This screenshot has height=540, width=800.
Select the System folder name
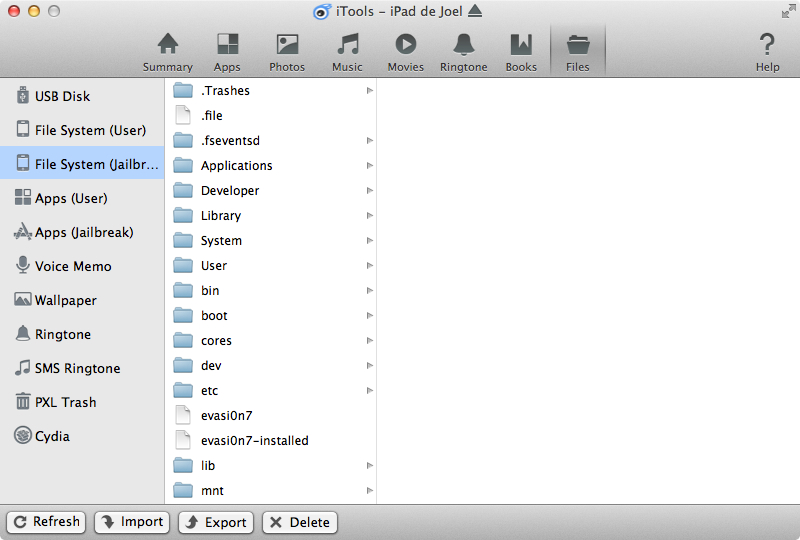click(221, 241)
